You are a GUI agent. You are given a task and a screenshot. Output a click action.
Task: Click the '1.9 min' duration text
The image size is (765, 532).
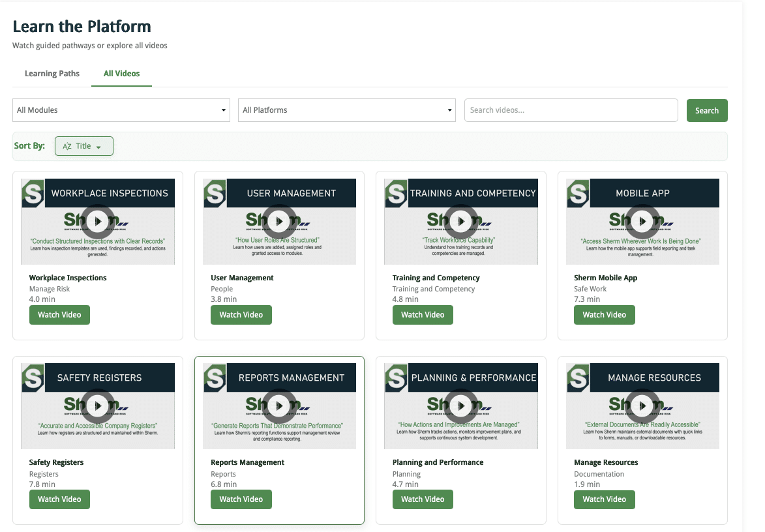pos(587,484)
